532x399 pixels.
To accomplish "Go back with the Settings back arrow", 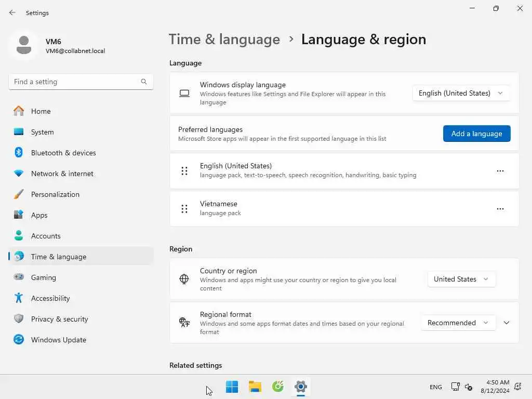I will click(12, 13).
